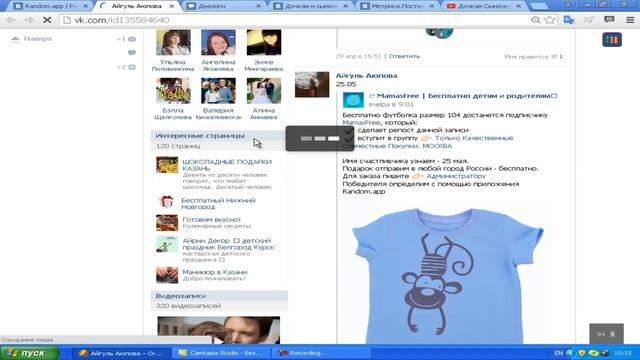Image resolution: width=640 pixels, height=360 pixels.
Task: Close the Диалоги tab
Action: [x=258, y=6]
